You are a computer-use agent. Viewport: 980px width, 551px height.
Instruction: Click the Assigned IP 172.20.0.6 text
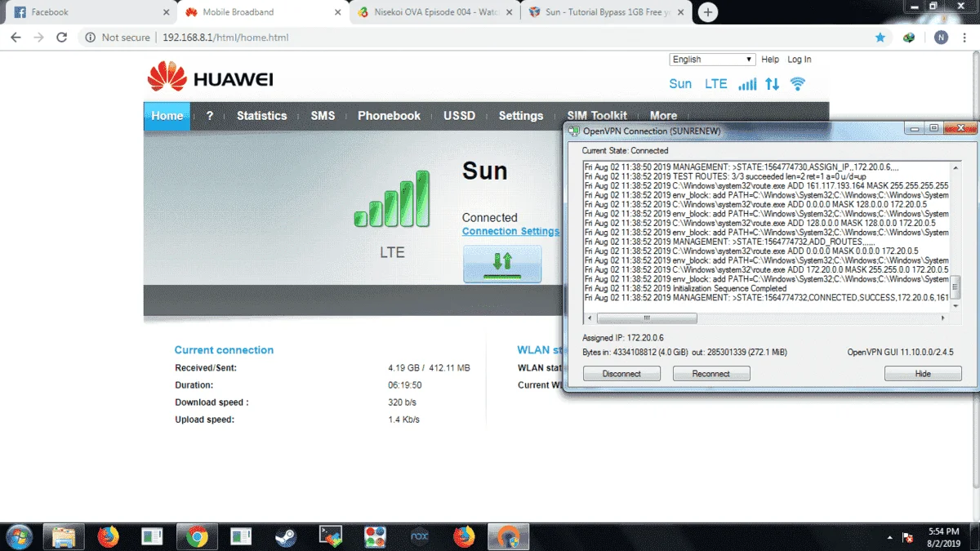[623, 338]
